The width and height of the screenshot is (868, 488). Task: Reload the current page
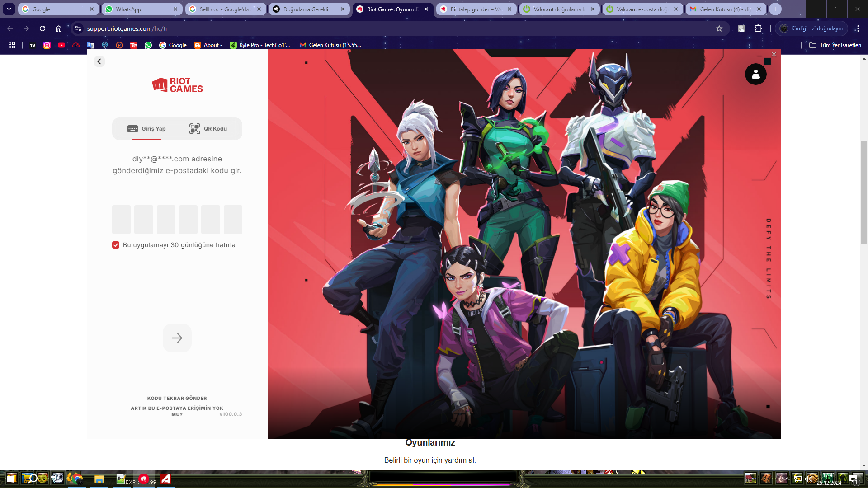point(42,28)
